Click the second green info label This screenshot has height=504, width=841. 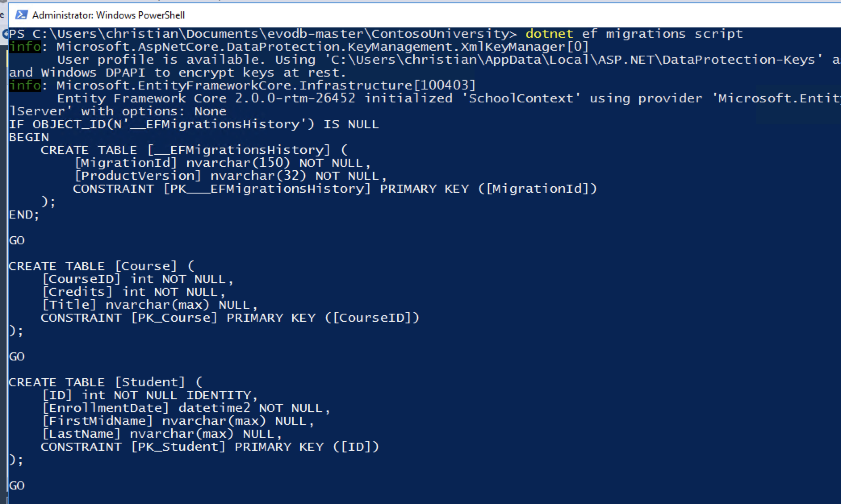[25, 85]
